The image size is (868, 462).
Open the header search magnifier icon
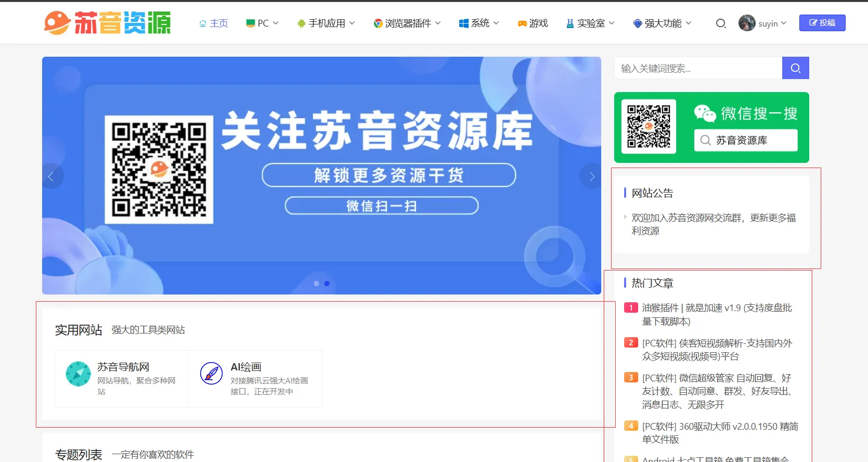721,23
